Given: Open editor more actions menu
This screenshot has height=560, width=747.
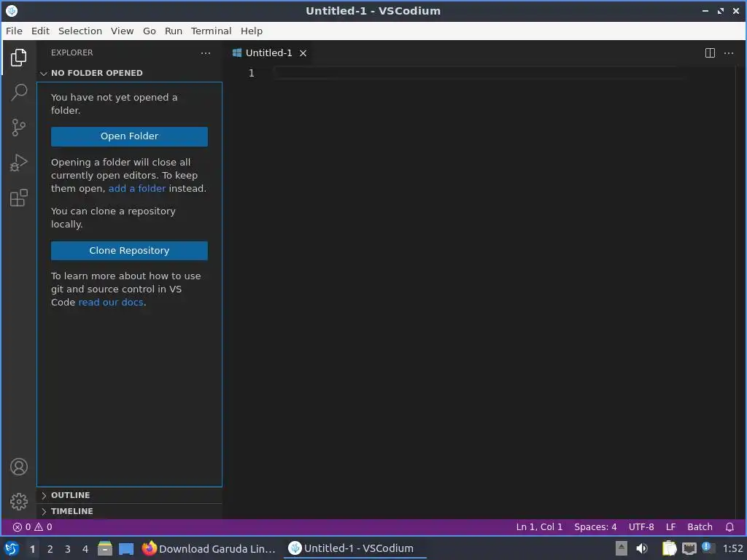Looking at the screenshot, I should click(729, 52).
